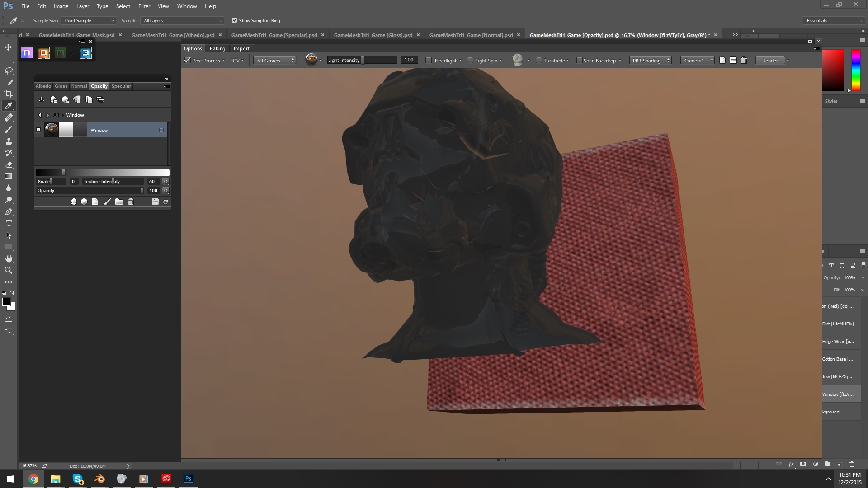Image resolution: width=868 pixels, height=488 pixels.
Task: Switch to the Albedo channel tab
Action: tap(43, 86)
